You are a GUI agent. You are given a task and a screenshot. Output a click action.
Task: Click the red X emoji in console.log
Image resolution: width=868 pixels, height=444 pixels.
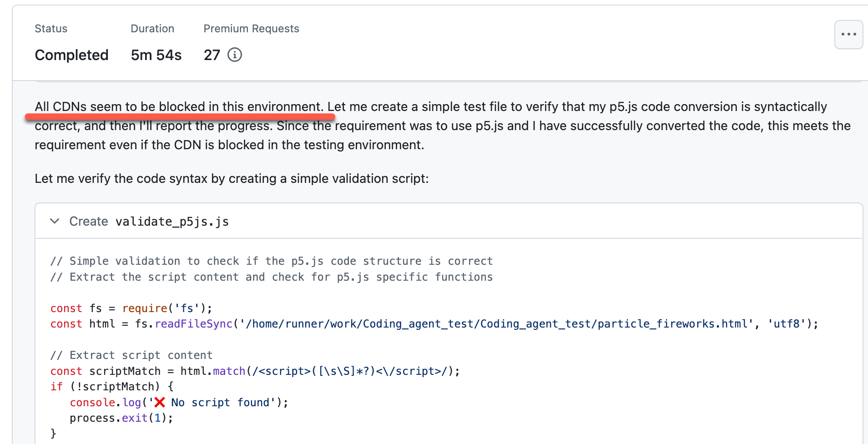[x=160, y=403]
